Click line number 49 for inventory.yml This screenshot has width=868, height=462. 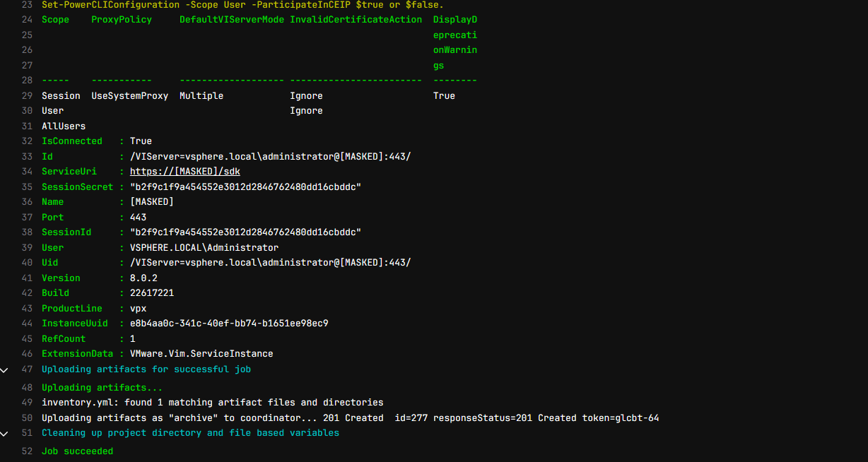tap(28, 403)
